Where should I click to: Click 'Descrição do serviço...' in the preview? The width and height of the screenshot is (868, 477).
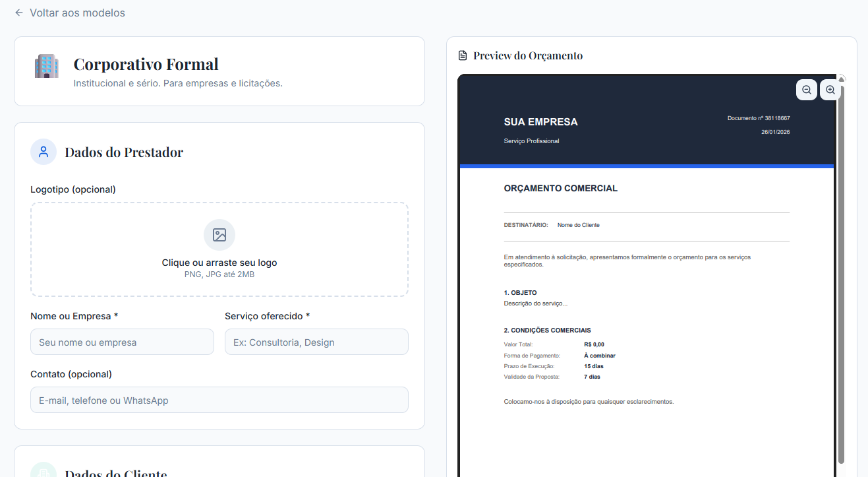(536, 303)
